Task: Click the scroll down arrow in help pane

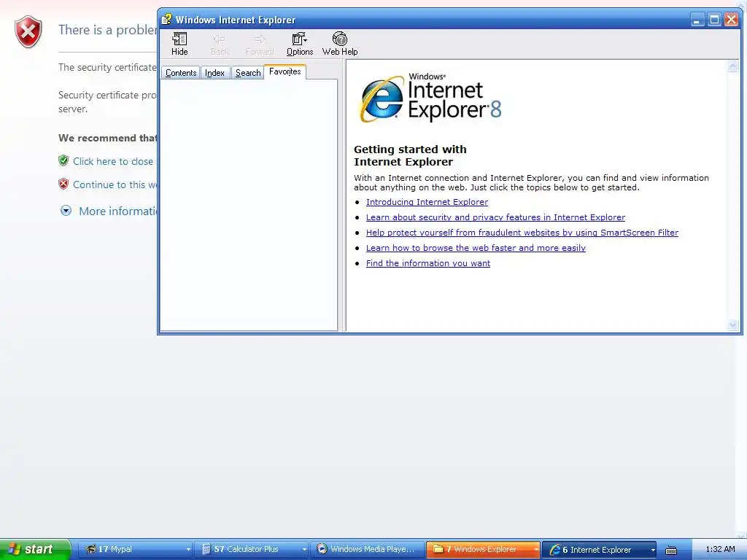Action: [x=732, y=324]
